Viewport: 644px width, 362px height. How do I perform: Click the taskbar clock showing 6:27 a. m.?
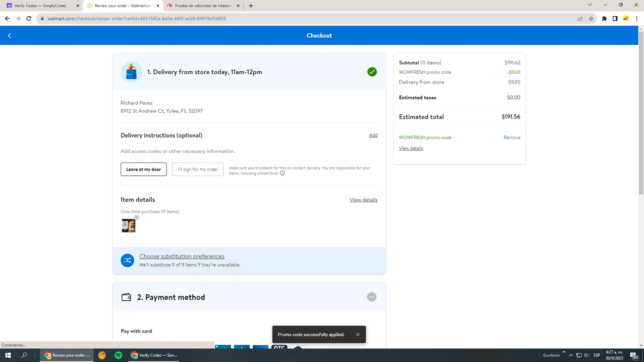(x=614, y=355)
